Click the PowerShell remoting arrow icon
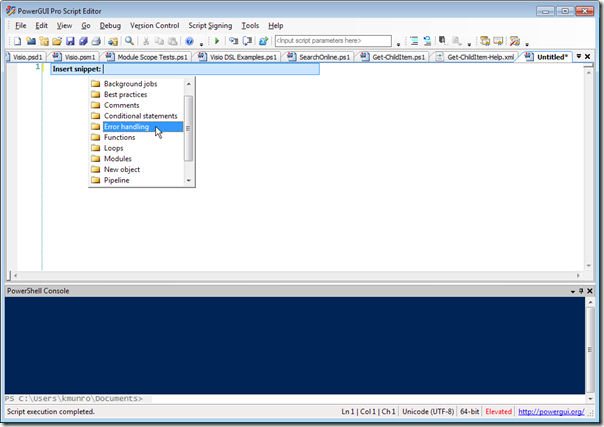Screen dimensions: 604x427 263,41
